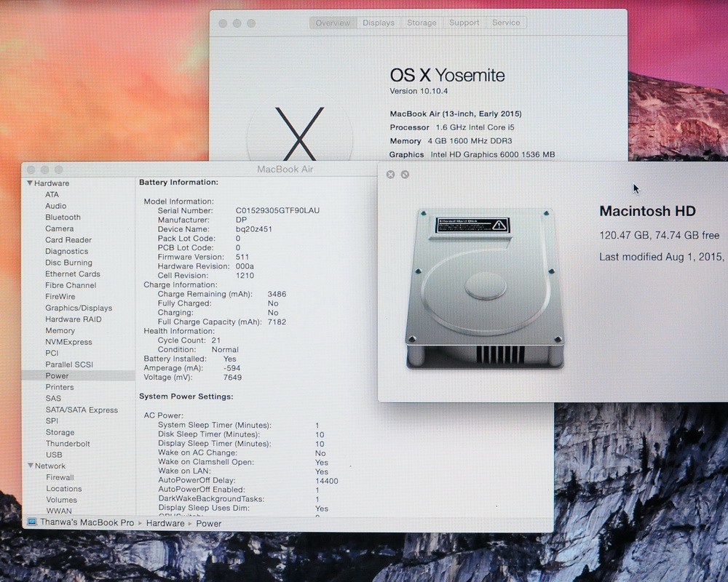Select ATA in the hardware list
This screenshot has height=582, width=728.
point(52,194)
